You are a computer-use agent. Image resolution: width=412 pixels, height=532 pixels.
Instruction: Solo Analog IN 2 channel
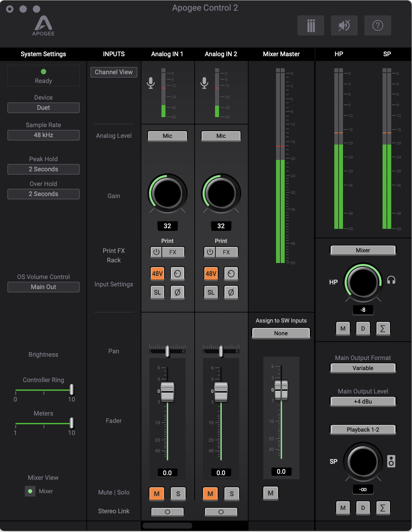[232, 494]
